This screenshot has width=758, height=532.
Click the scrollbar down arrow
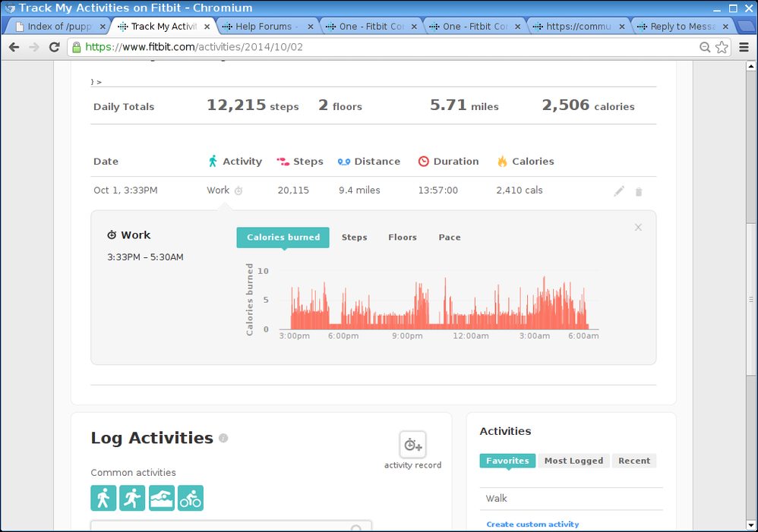[x=750, y=525]
